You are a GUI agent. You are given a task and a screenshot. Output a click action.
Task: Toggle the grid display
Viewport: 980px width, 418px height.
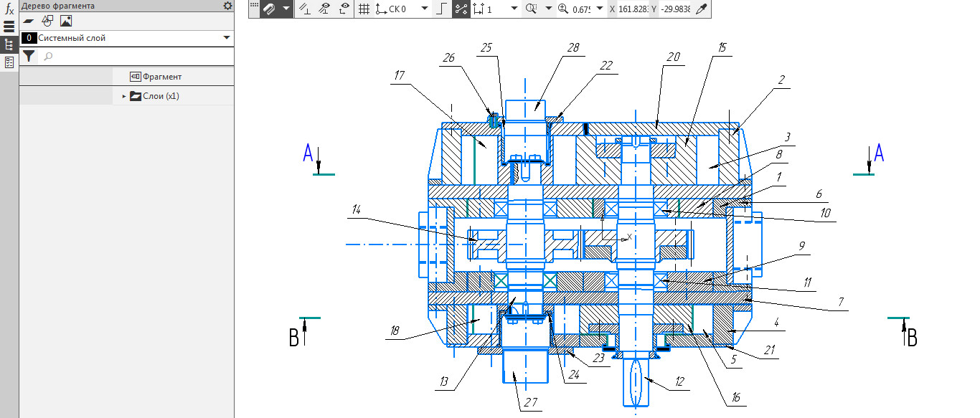[x=364, y=9]
